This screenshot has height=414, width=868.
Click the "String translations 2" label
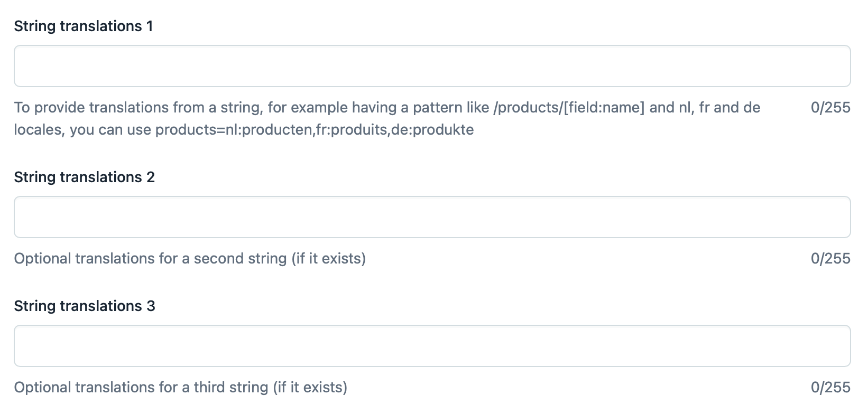(84, 177)
